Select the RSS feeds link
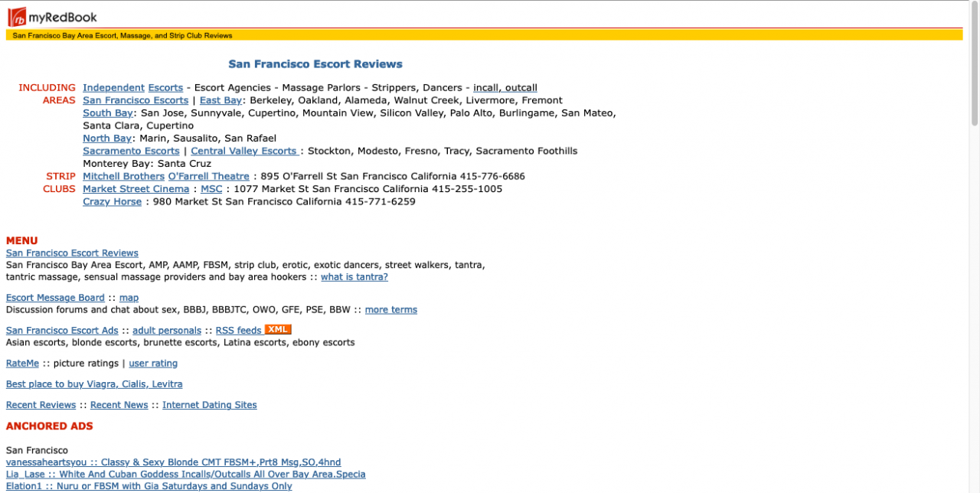Viewport: 980px width, 493px height. click(238, 331)
